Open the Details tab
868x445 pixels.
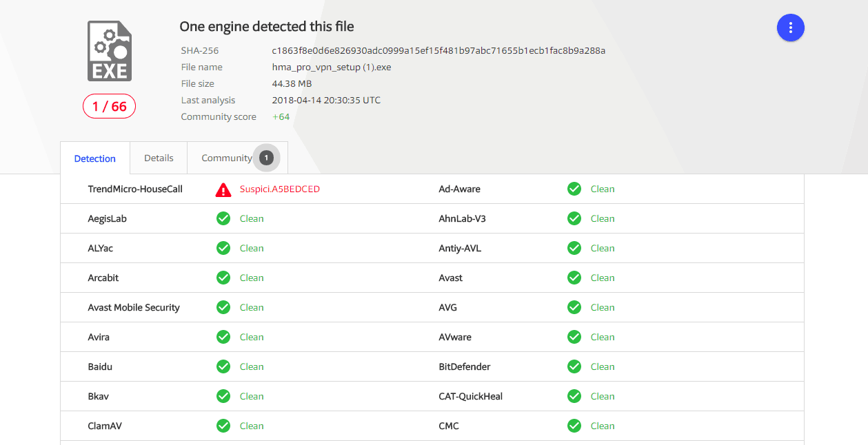pyautogui.click(x=159, y=158)
